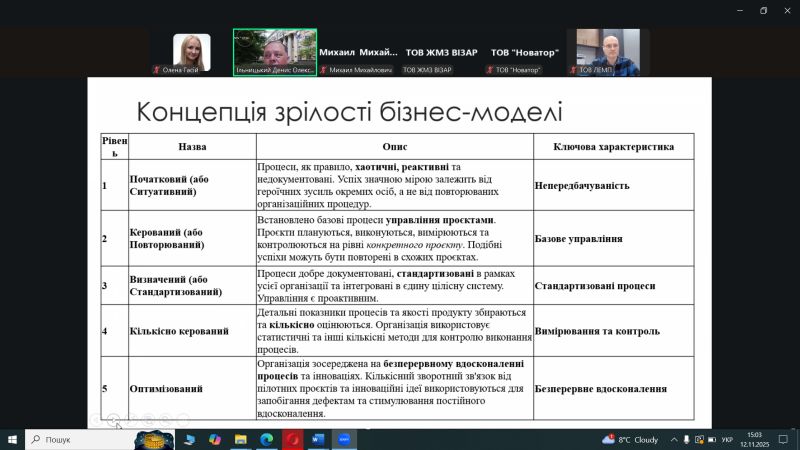
Task: Click the ТОВ ЖМЗ ВІЗАР participant tile
Action: tap(441, 52)
